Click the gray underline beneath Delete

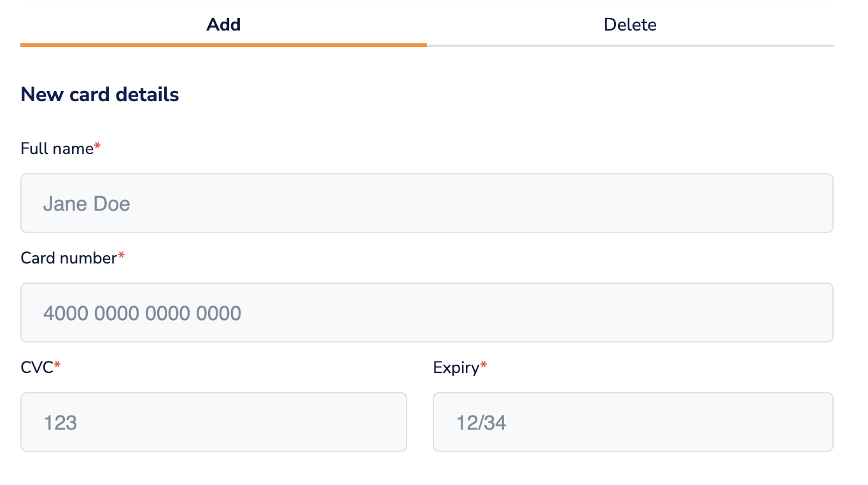click(630, 46)
